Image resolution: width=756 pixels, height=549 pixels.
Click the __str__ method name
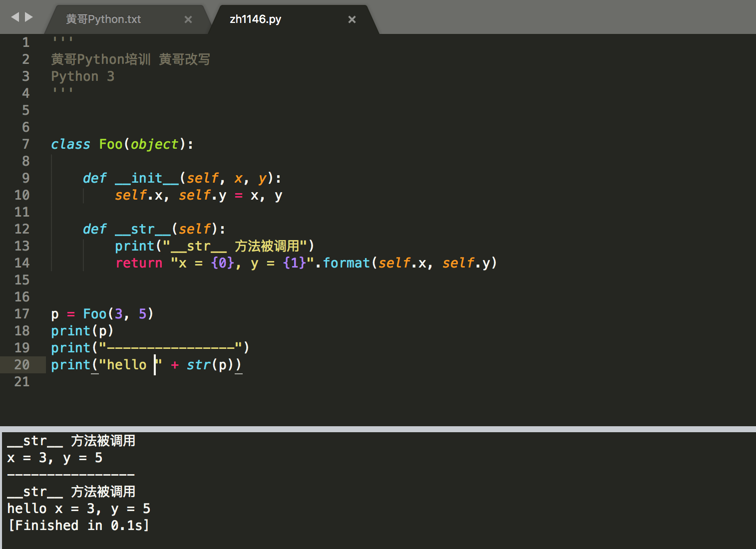(143, 229)
